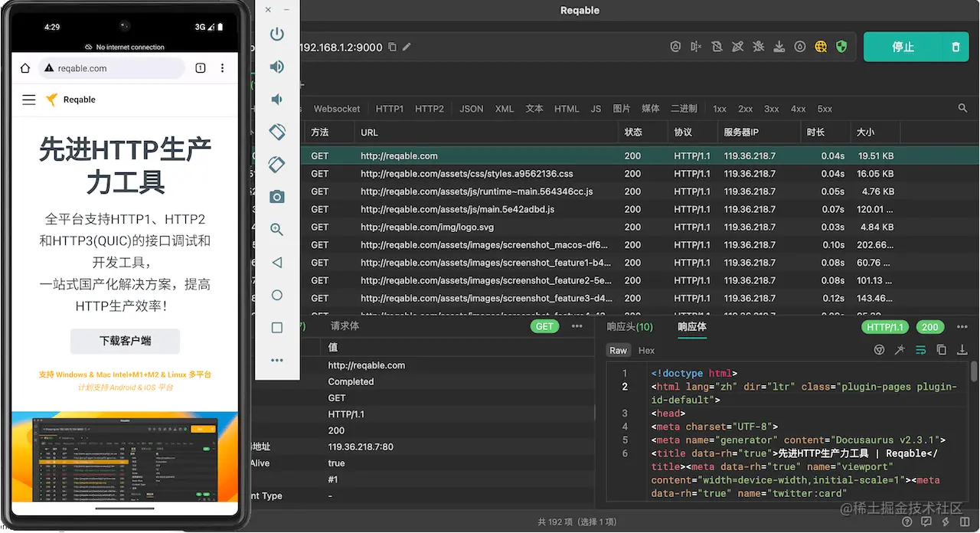Image resolution: width=980 pixels, height=533 pixels.
Task: Toggle the bug debug icon
Action: coord(758,47)
